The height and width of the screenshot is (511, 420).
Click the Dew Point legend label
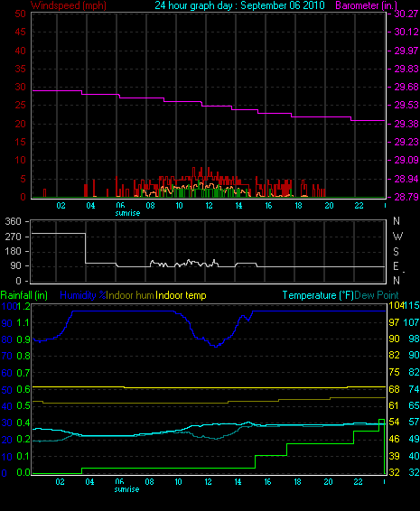click(x=377, y=295)
